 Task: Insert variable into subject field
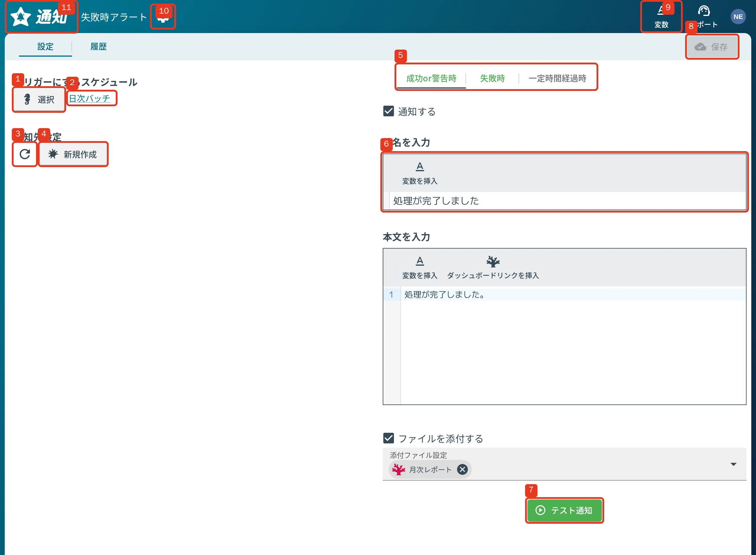(420, 173)
